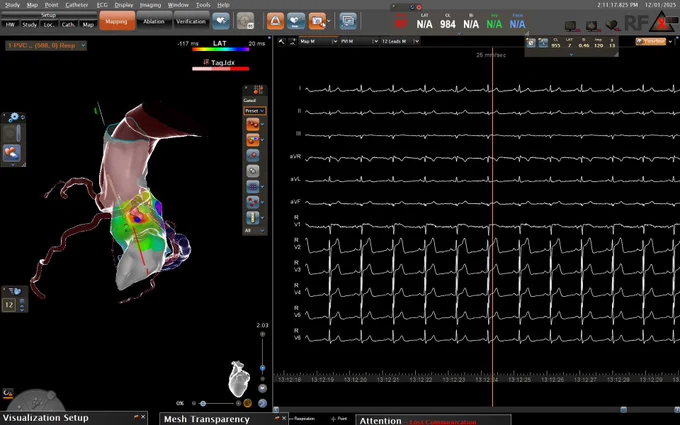The height and width of the screenshot is (425, 680).
Task: Click the gray round button below zoom slider
Action: tap(262, 388)
